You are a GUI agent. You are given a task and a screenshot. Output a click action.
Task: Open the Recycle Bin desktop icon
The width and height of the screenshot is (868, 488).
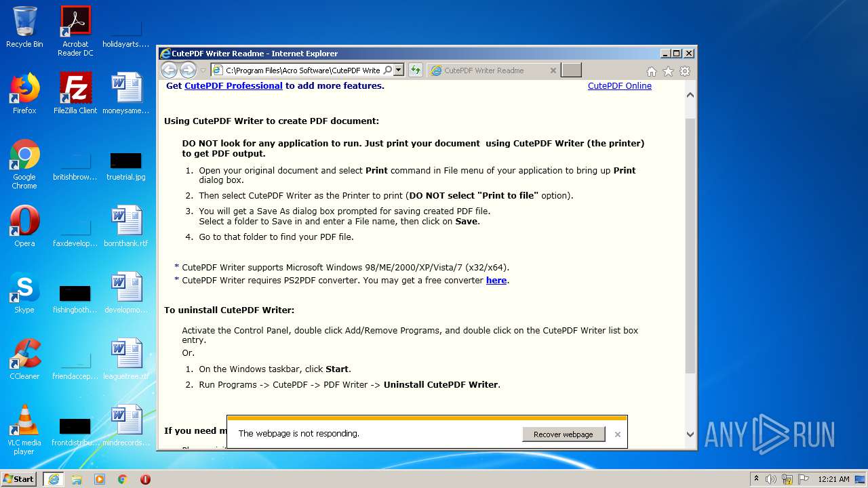(x=24, y=27)
